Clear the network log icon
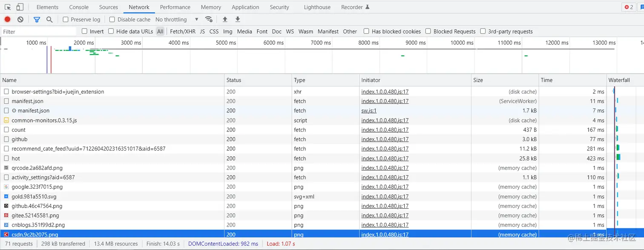644x250 pixels. point(20,20)
